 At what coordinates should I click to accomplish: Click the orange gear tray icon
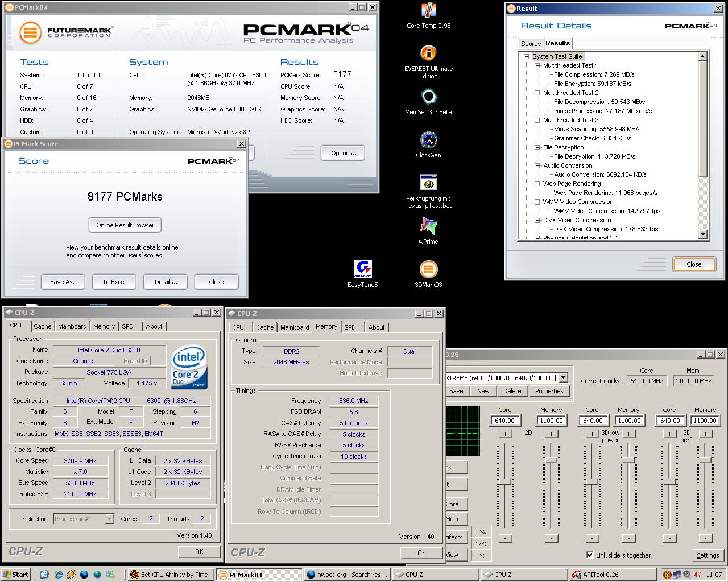(x=667, y=575)
